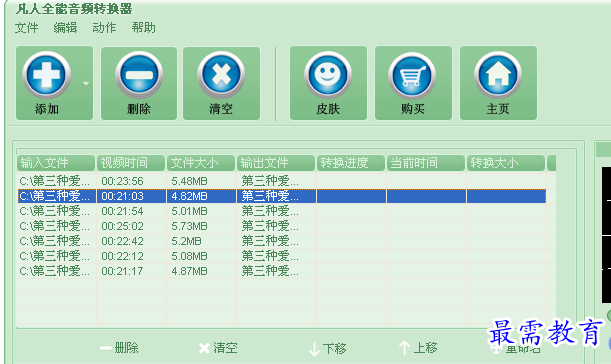Screen dimensions: 611x364
Task: Click output file cell in 4.87MB row
Action: pos(276,271)
